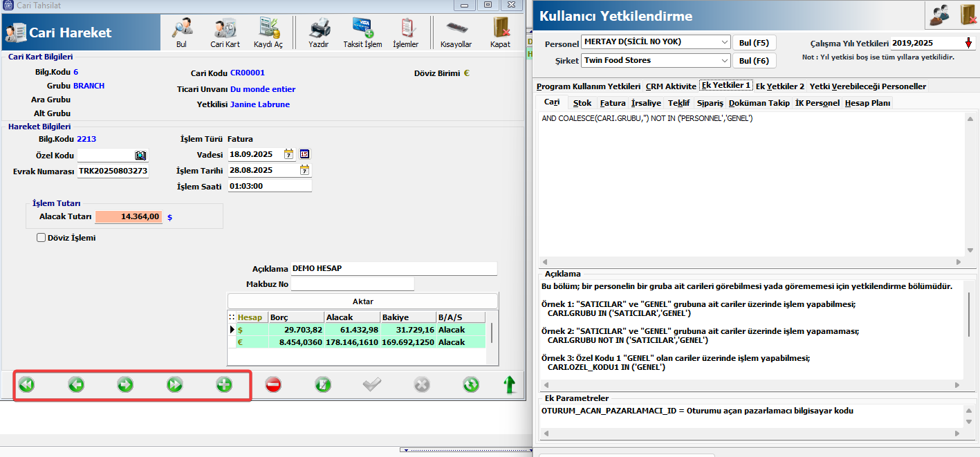Select the Stok sub-tab
The height and width of the screenshot is (457, 980).
tap(582, 103)
